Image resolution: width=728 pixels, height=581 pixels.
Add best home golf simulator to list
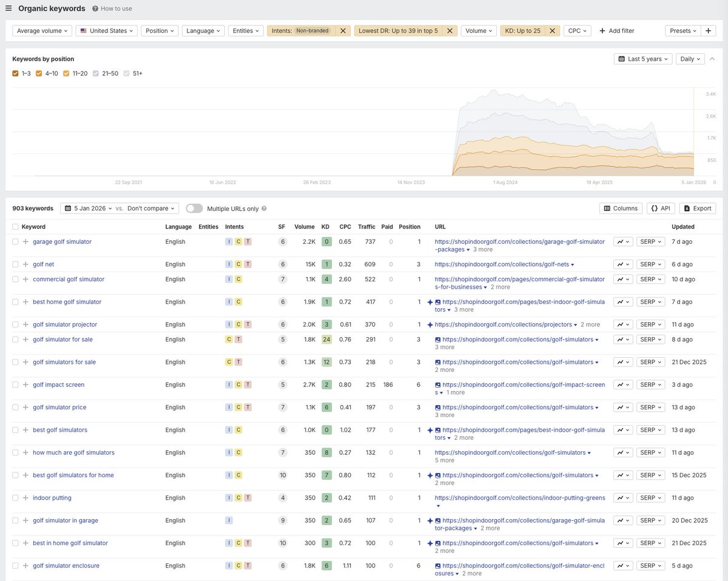pyautogui.click(x=25, y=302)
